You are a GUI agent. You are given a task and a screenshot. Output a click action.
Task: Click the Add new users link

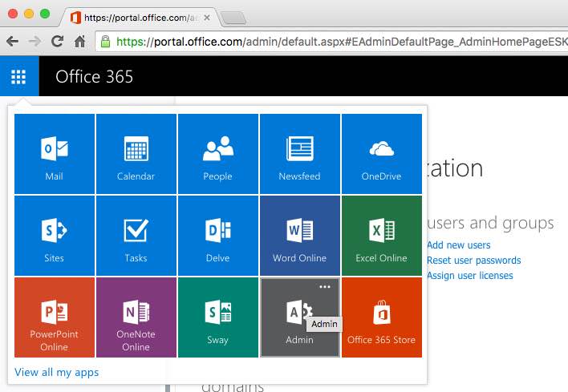click(x=459, y=245)
